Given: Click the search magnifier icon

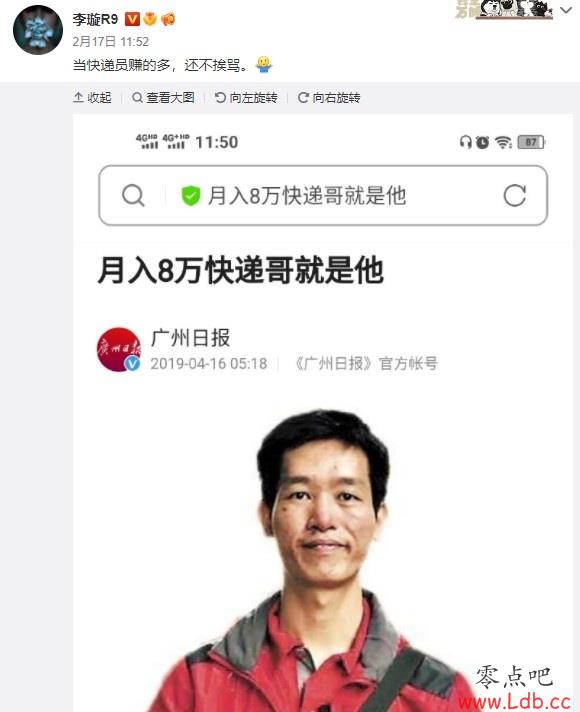Looking at the screenshot, I should [x=133, y=196].
